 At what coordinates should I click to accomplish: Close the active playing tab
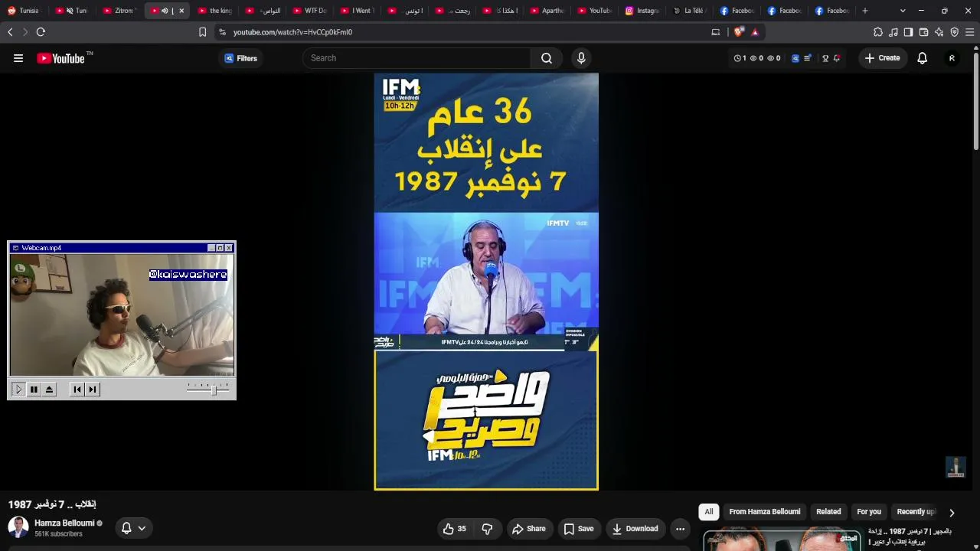(181, 11)
